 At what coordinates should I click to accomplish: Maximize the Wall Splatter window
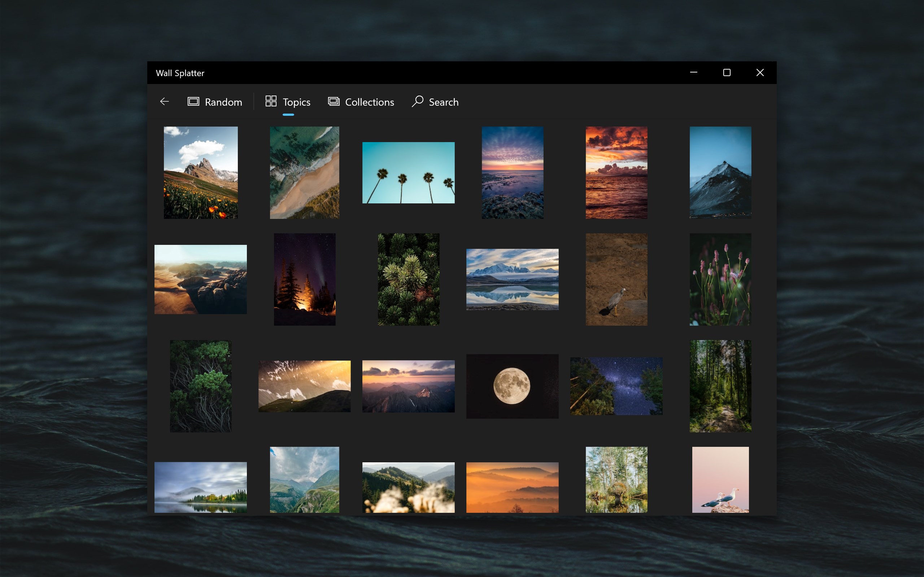click(727, 72)
